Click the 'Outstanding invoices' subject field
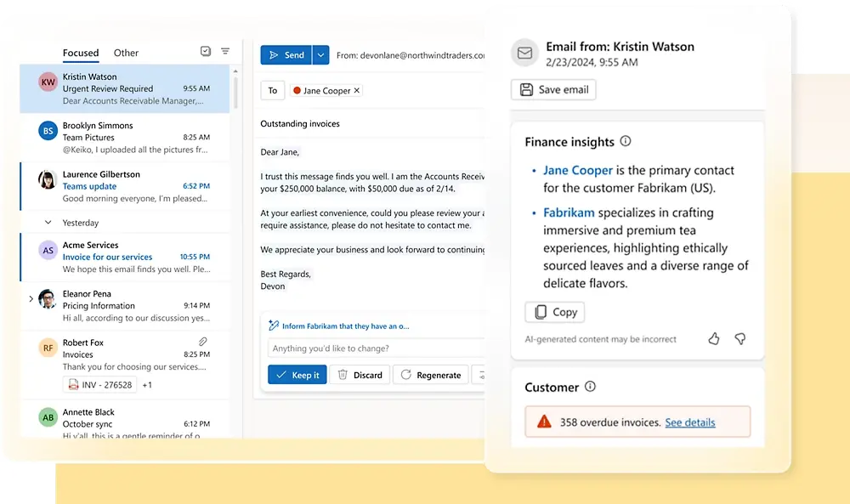Image resolution: width=850 pixels, height=504 pixels. [300, 123]
